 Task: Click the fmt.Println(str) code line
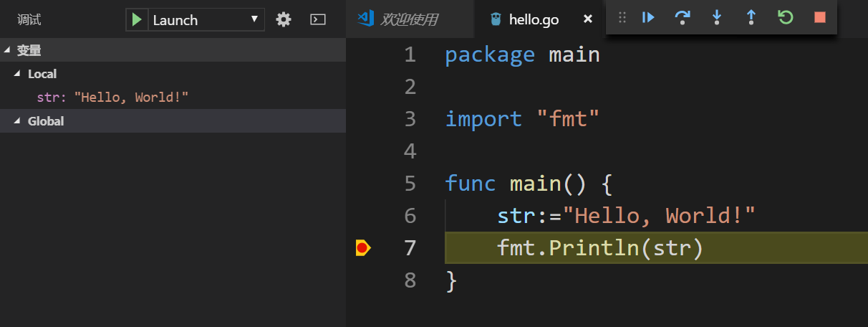pos(600,248)
